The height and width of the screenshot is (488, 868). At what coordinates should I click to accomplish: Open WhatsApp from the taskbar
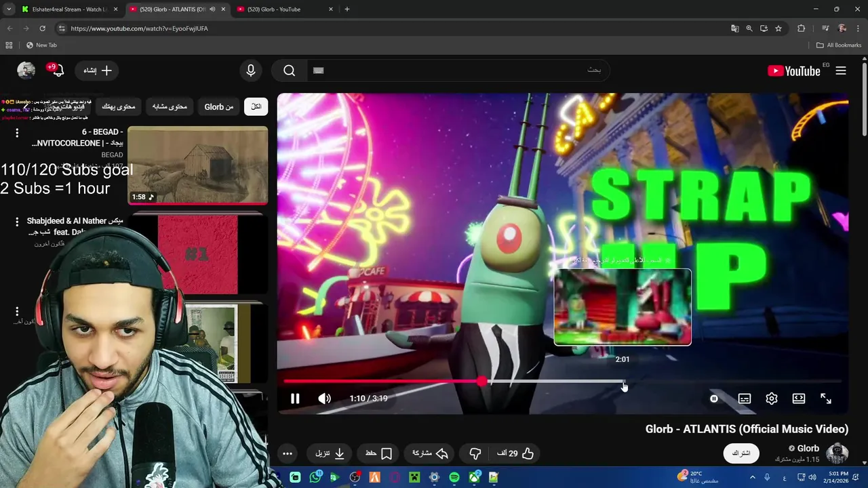(315, 477)
